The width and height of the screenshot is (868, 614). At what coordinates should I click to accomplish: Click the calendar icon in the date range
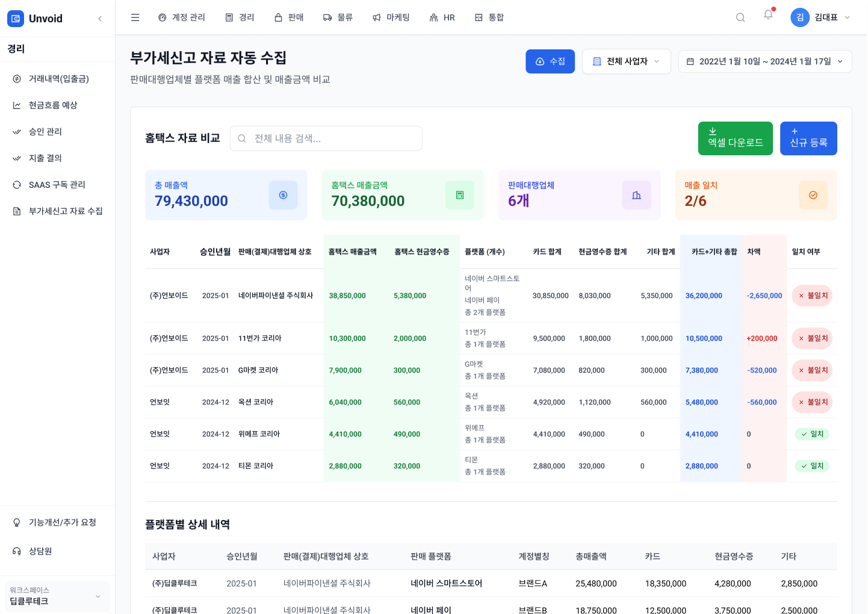pos(690,61)
